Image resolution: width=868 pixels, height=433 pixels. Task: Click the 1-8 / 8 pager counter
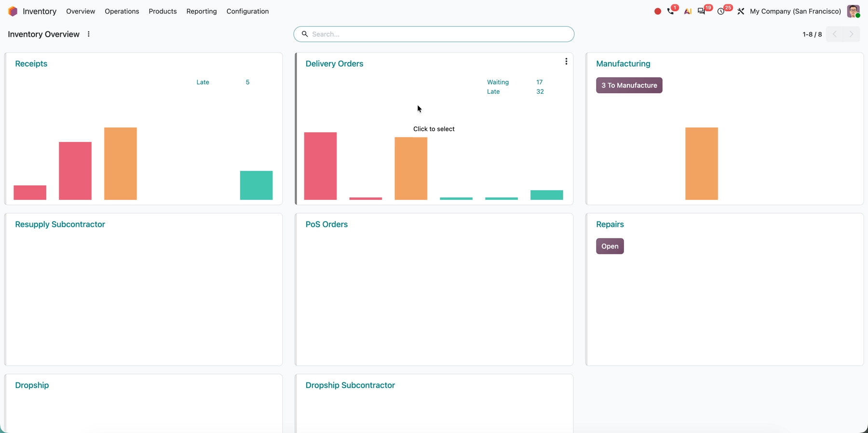click(812, 34)
